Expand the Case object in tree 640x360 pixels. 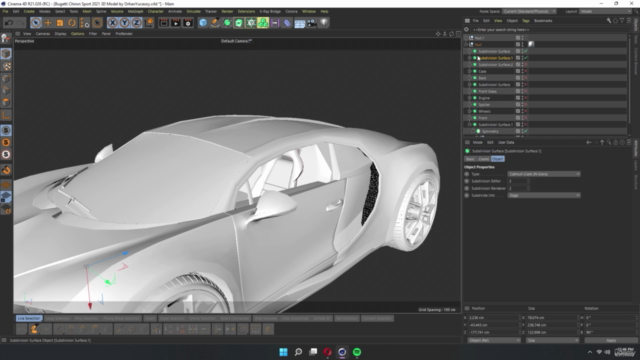coord(469,71)
